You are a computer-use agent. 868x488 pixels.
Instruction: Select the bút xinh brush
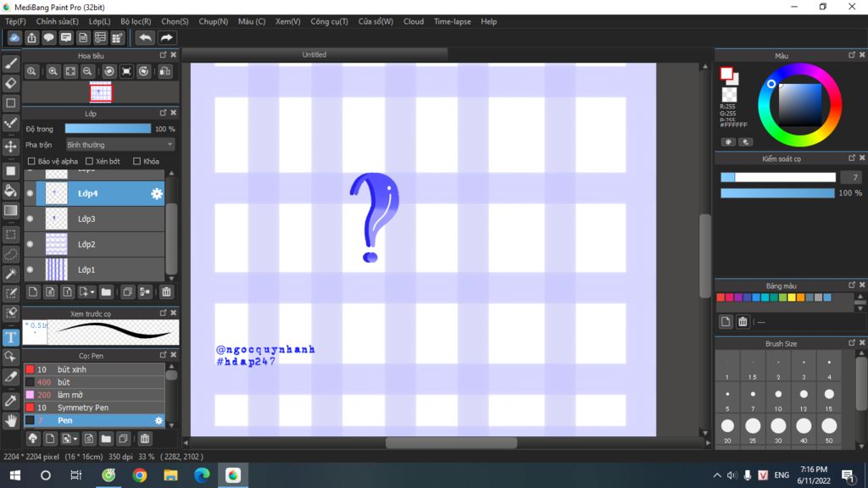tap(94, 369)
